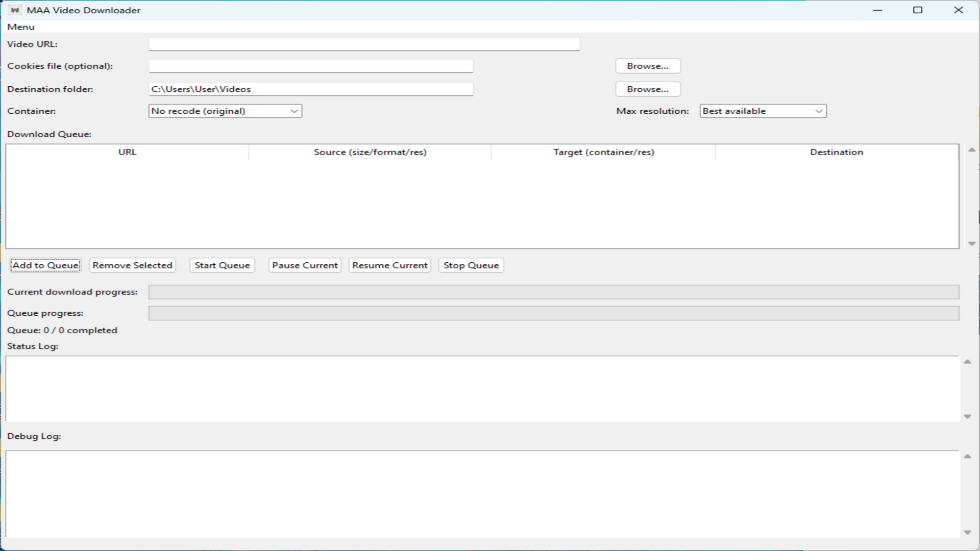This screenshot has width=980, height=551.
Task: Click the Status Log scrollbar down arrow
Action: click(x=968, y=416)
